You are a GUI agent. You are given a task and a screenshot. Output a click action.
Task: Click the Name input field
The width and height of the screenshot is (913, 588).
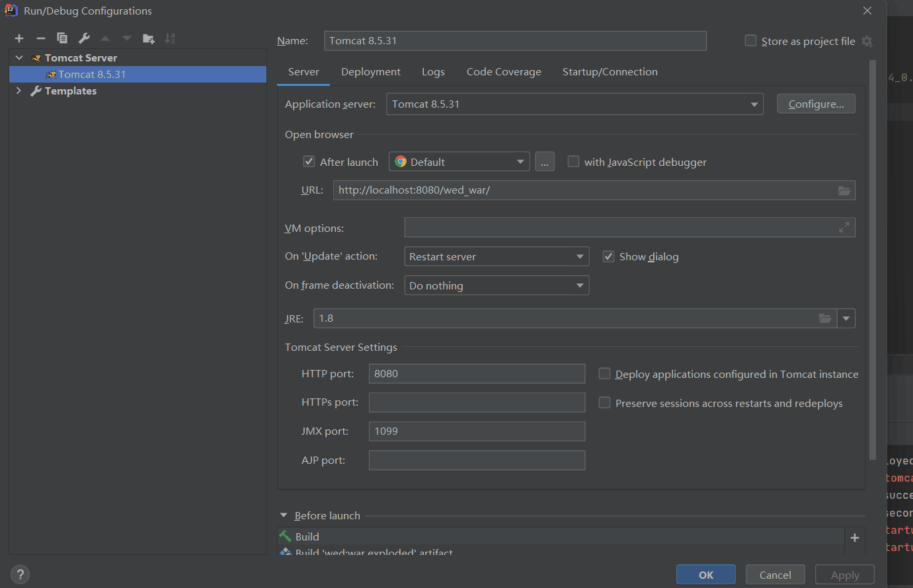point(516,41)
